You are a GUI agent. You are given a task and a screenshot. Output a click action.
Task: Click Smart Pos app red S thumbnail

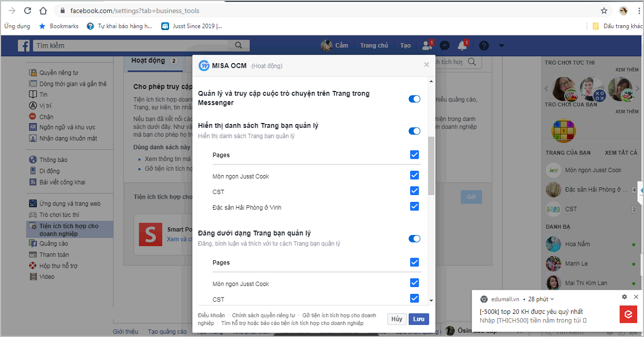click(x=151, y=234)
